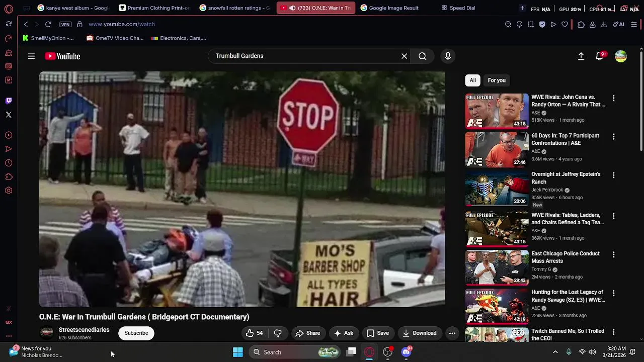Open YouTube account avatar menu

[621, 56]
